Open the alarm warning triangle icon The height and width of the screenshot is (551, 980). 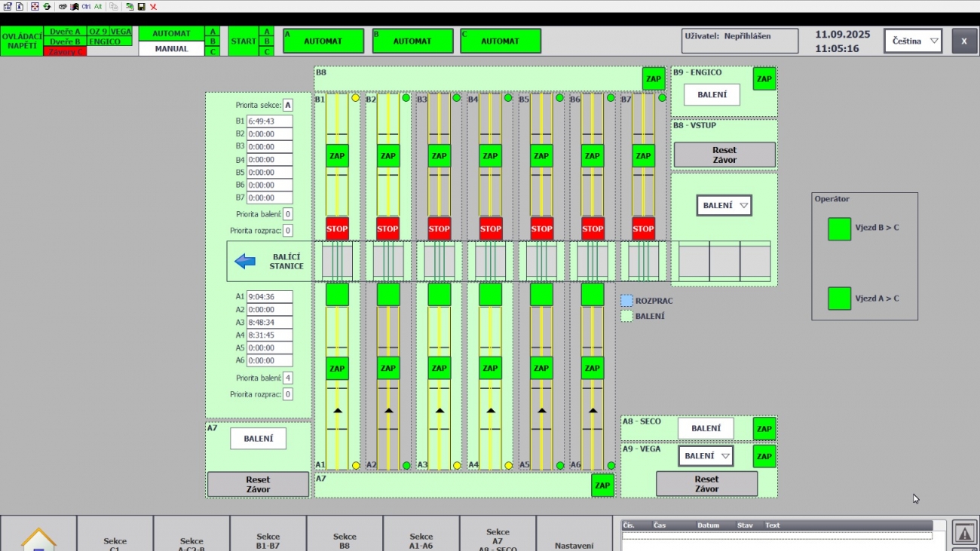point(964,532)
